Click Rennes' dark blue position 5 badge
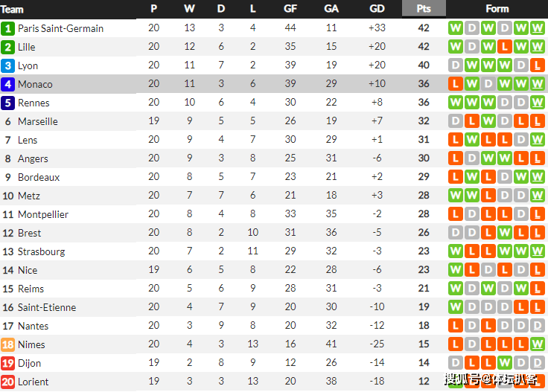 7,103
